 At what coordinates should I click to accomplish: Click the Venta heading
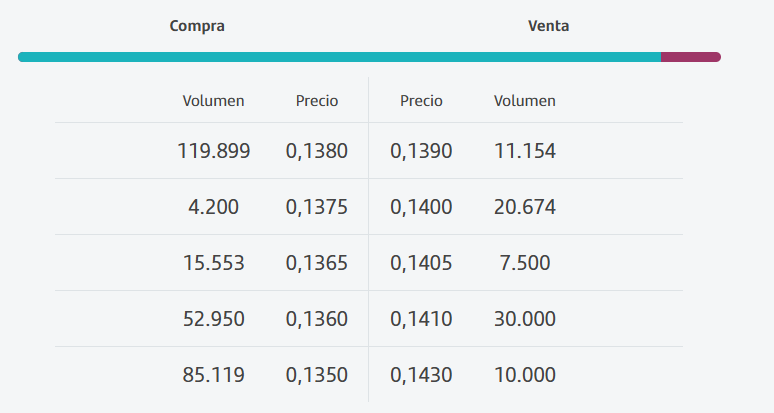548,26
